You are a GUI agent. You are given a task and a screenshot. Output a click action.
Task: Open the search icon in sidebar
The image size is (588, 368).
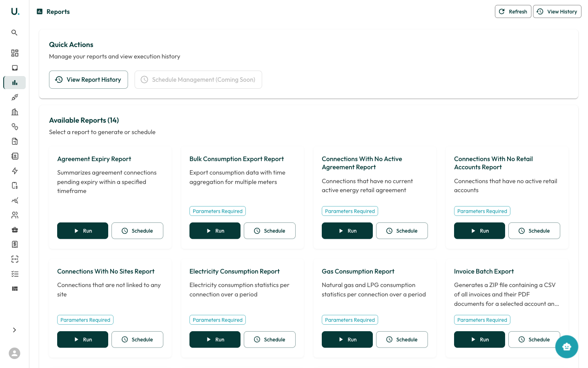pyautogui.click(x=15, y=33)
